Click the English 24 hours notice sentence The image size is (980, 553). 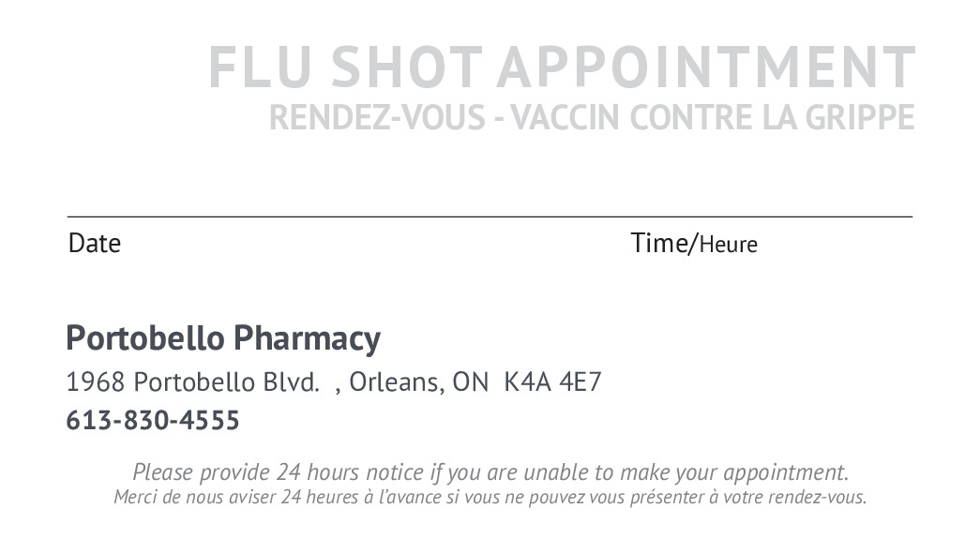pos(490,471)
